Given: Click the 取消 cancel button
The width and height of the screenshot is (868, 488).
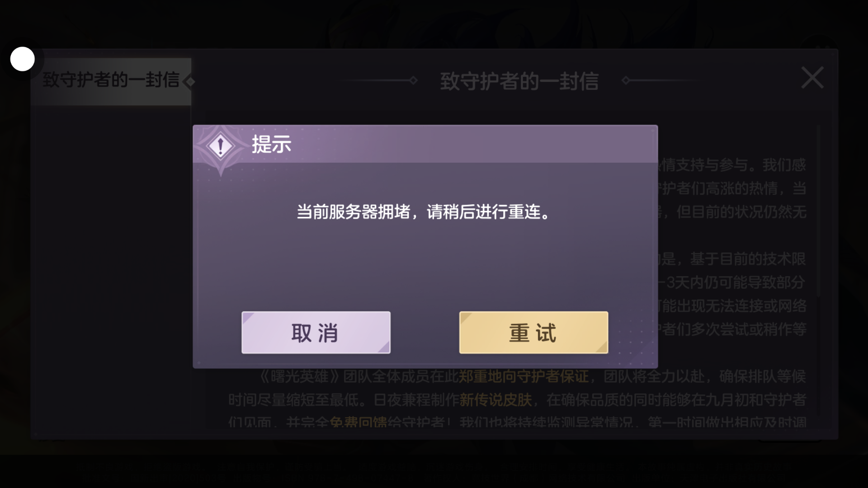Looking at the screenshot, I should click(x=316, y=333).
